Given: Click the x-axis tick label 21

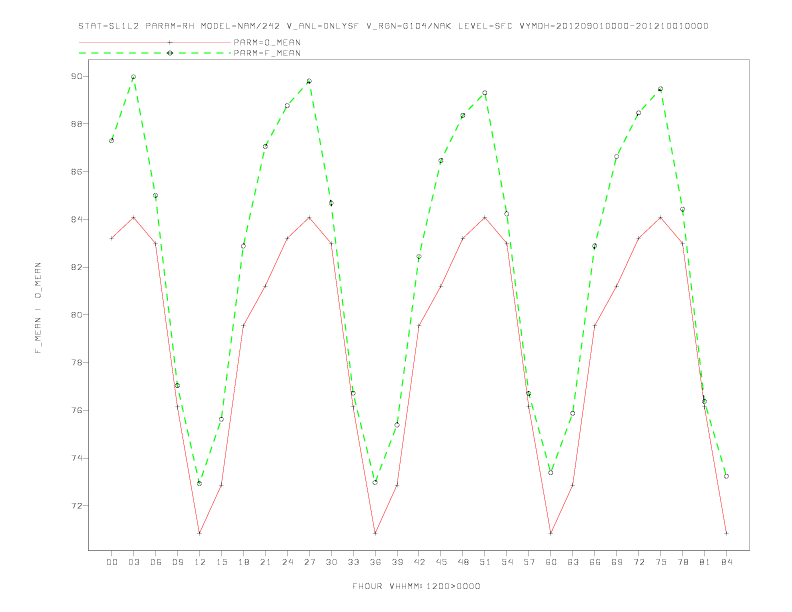Looking at the screenshot, I should 265,562.
